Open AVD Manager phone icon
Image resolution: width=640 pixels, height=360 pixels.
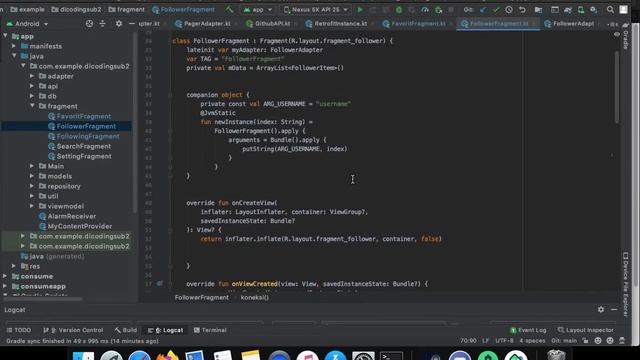(580, 9)
